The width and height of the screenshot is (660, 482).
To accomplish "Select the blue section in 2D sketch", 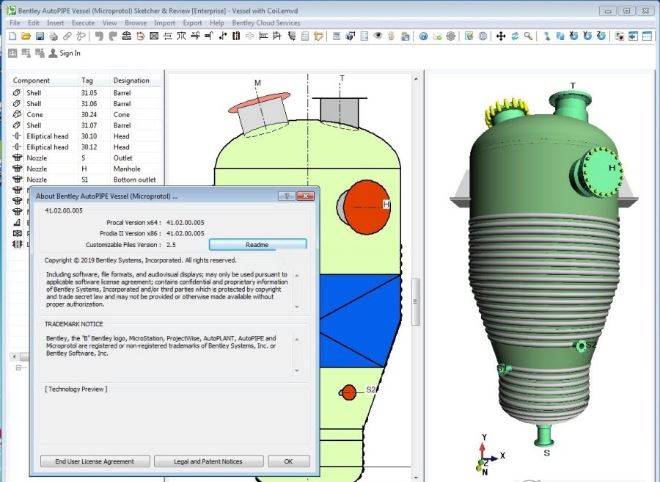I will tap(360, 320).
